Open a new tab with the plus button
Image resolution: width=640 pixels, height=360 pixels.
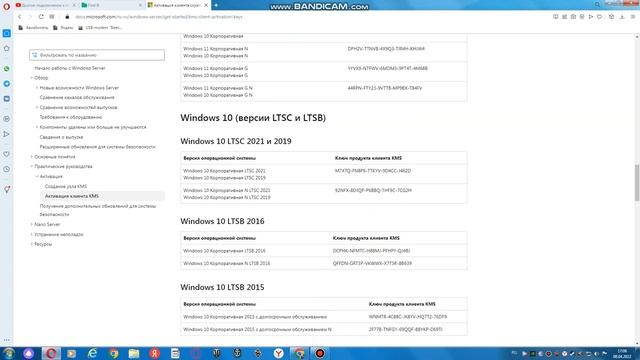pos(216,5)
